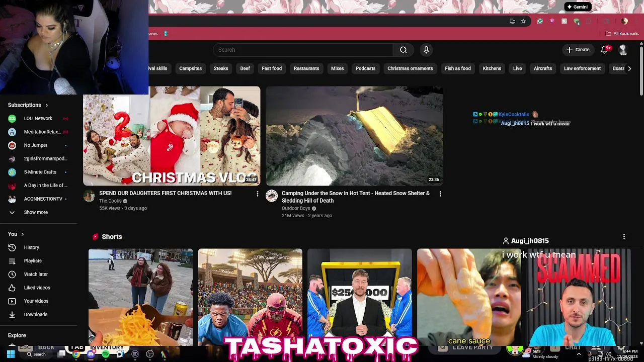Click the Create button

click(578, 50)
